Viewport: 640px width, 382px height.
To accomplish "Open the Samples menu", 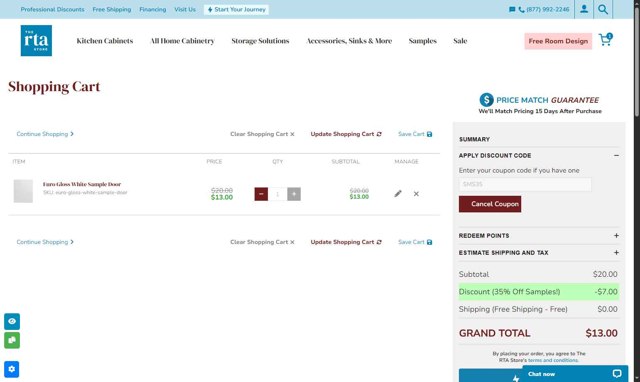I will coord(422,41).
